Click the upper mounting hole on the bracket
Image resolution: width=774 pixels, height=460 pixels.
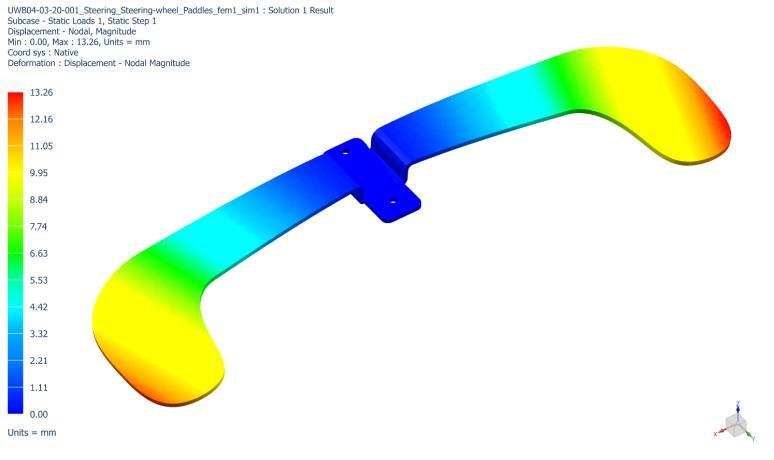point(346,152)
